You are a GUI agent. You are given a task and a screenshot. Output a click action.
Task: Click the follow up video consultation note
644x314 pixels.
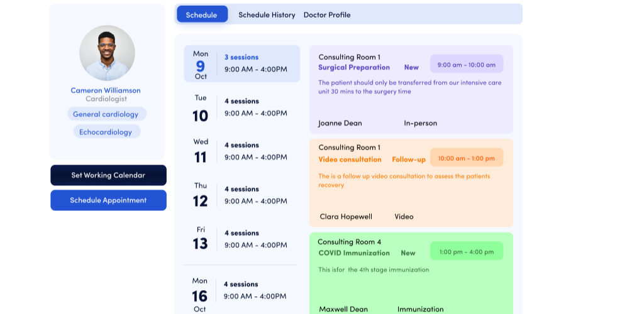click(404, 180)
